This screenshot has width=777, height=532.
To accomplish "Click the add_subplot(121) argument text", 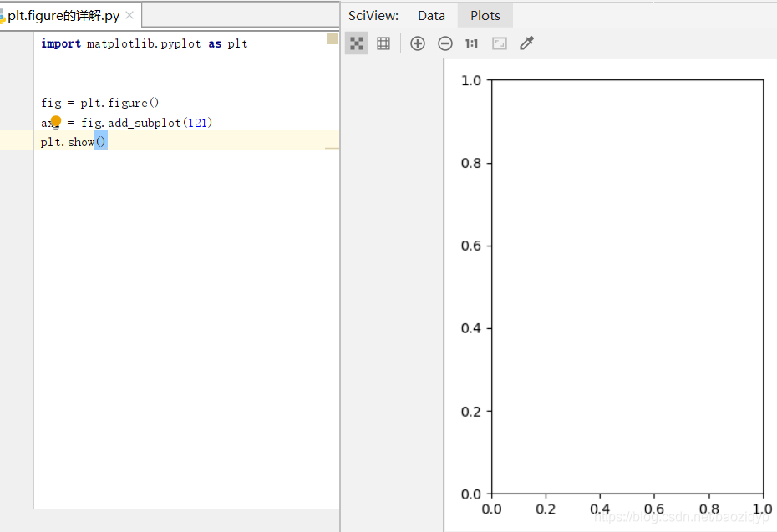I will 198,122.
